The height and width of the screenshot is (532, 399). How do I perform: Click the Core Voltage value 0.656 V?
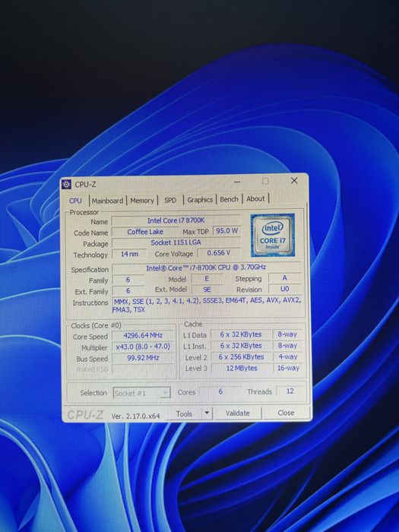pyautogui.click(x=219, y=253)
